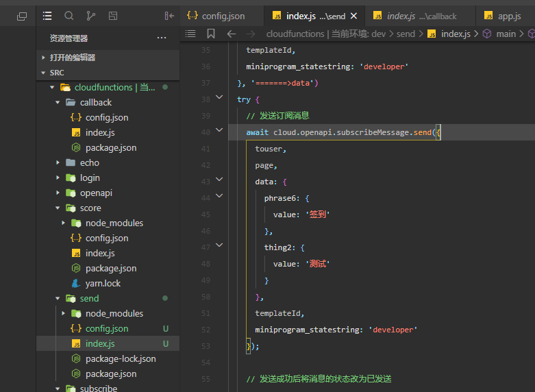Open index.js in the callback folder
The height and width of the screenshot is (392, 535).
coord(108,132)
